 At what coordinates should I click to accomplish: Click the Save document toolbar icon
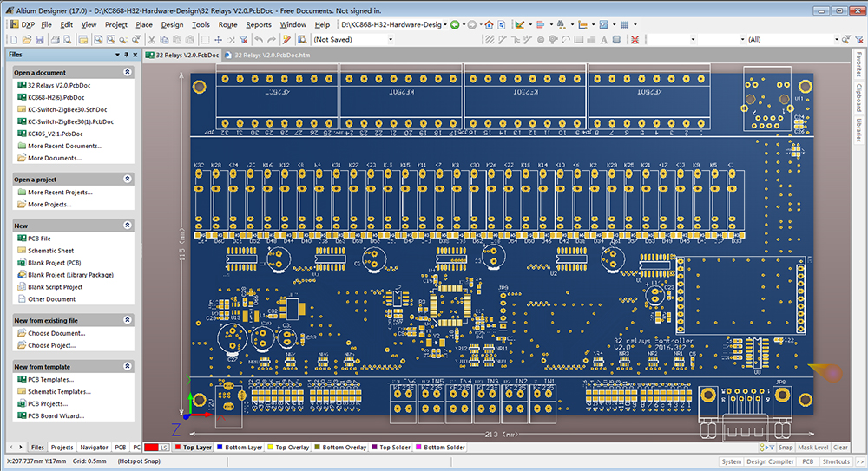(39, 39)
